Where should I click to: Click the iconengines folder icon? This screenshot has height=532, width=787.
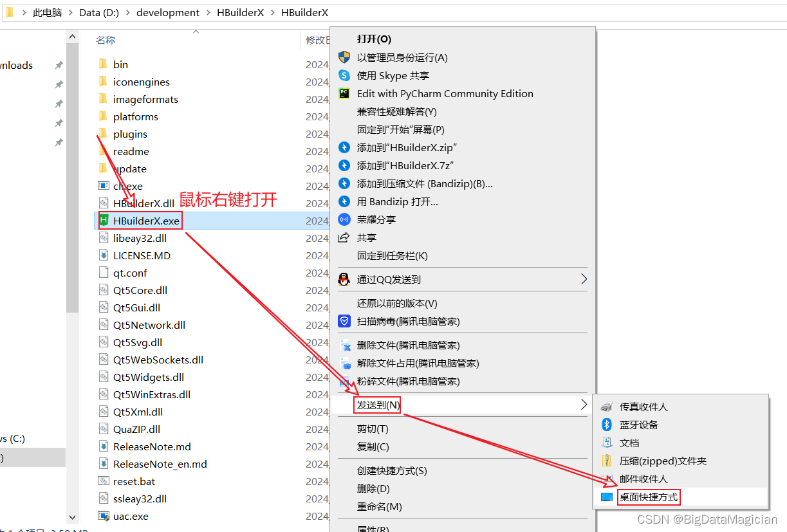(x=103, y=82)
